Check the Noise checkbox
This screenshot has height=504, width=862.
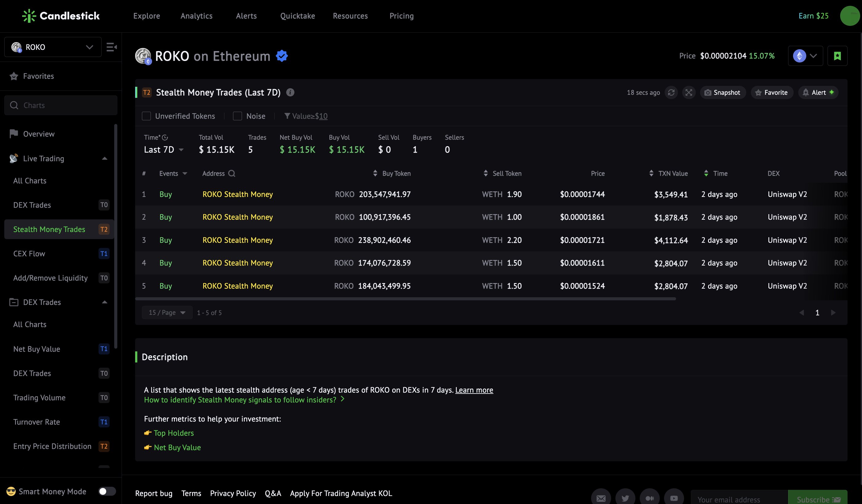(237, 116)
